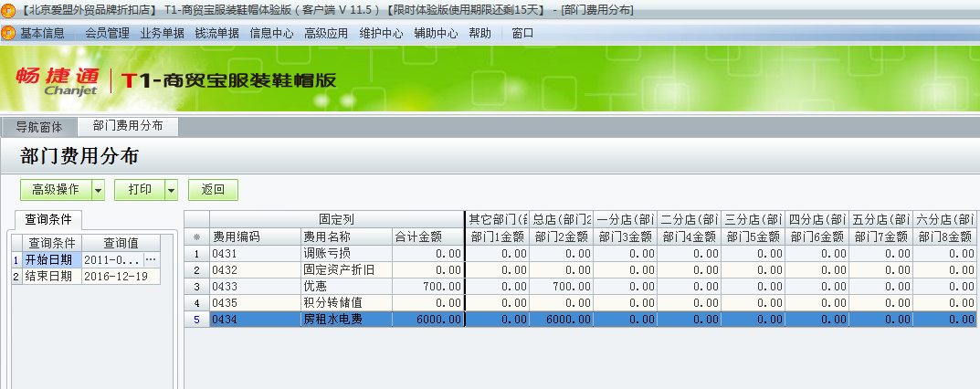Click code 0434 in highlighted row
Screen dimensions: 980x389
255,319
